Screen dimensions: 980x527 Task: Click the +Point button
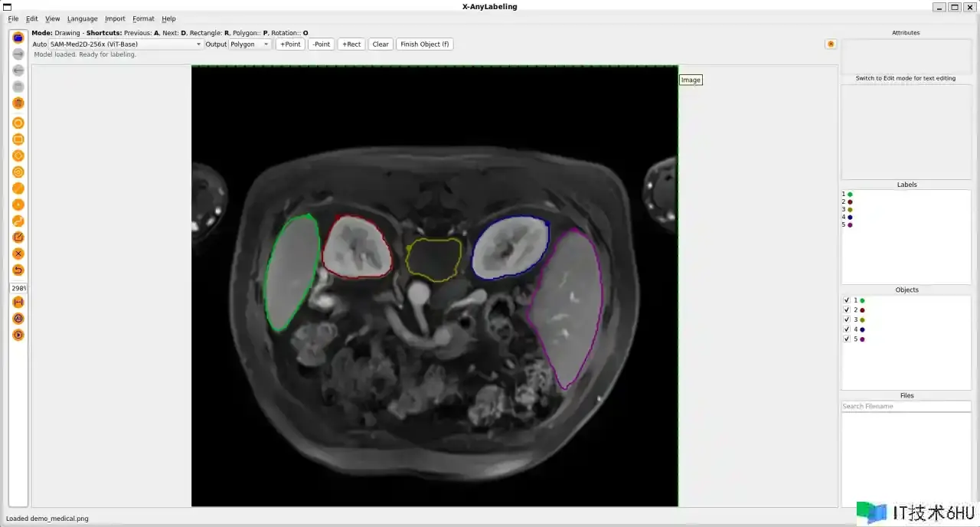290,44
